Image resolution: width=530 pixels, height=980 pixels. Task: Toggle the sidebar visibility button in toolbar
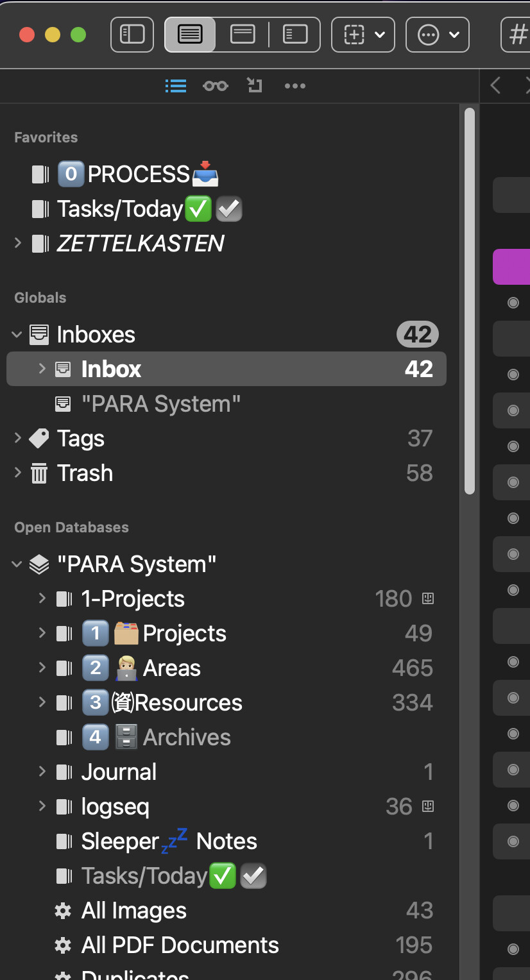[132, 35]
